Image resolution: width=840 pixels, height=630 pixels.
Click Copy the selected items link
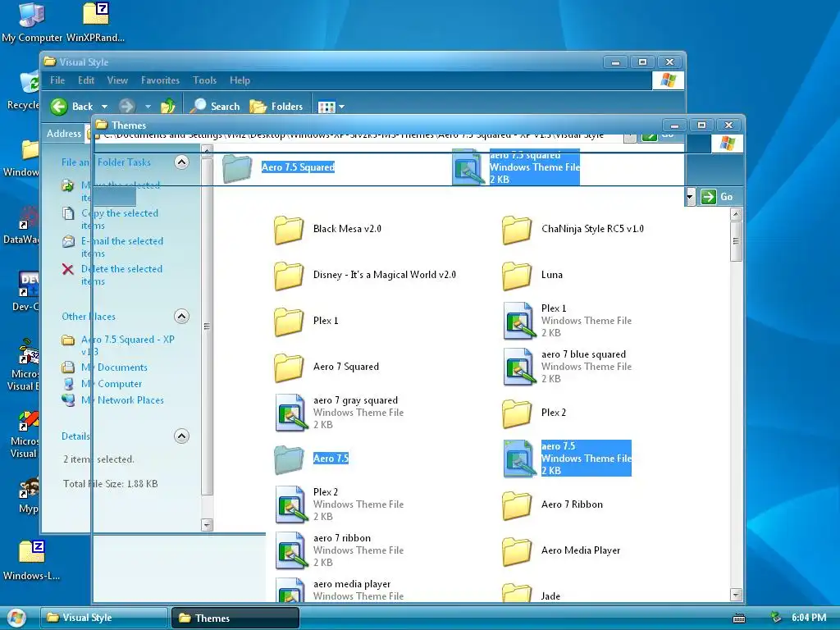coord(120,219)
